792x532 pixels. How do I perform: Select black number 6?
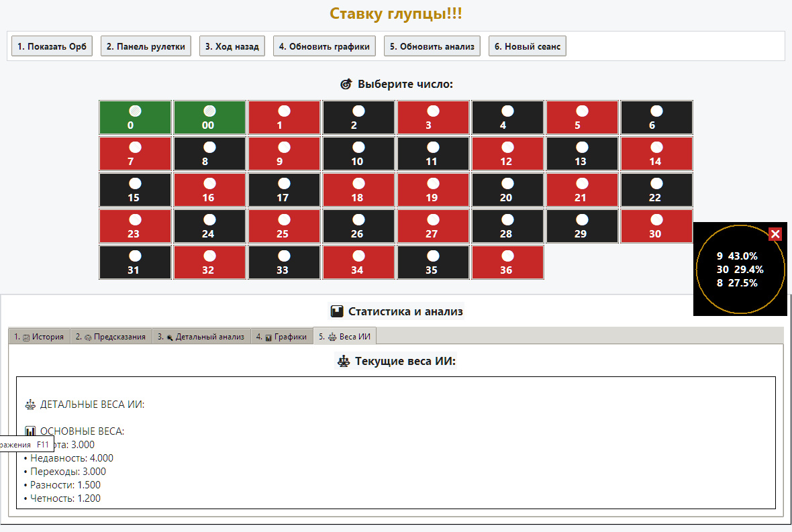[x=656, y=117]
